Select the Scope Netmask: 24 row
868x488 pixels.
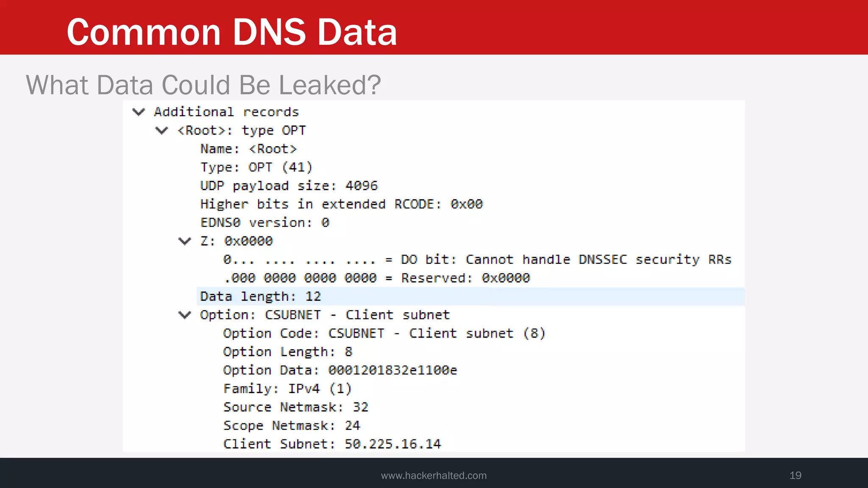point(292,425)
